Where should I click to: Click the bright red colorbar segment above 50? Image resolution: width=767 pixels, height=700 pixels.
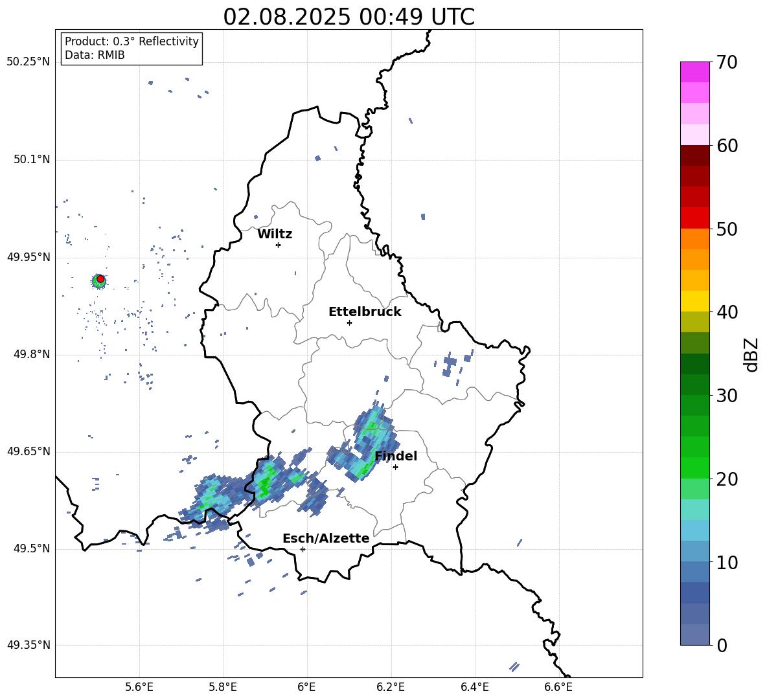[x=694, y=218]
